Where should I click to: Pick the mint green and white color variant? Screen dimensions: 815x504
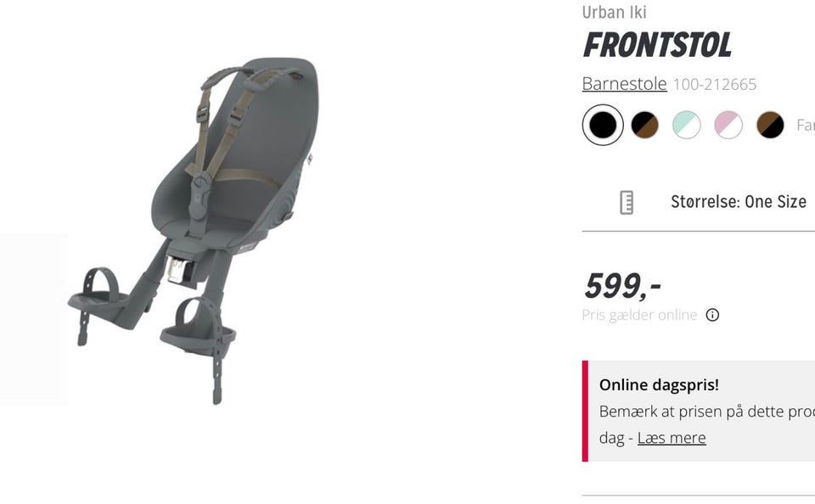point(687,126)
